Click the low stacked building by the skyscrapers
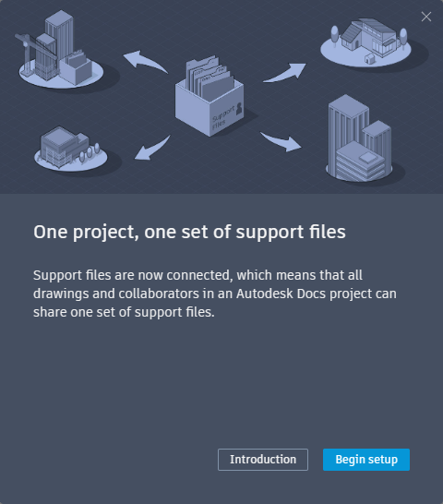 point(360,161)
